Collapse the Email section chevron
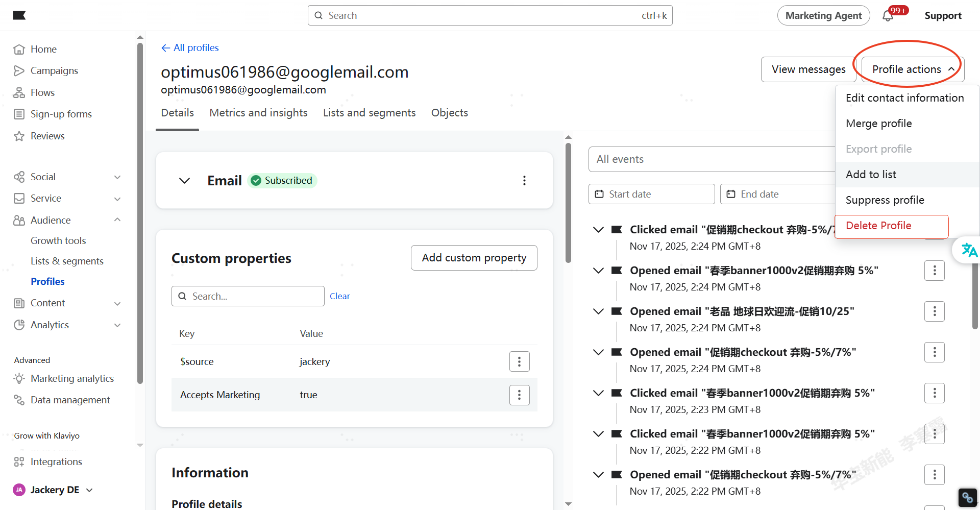The width and height of the screenshot is (980, 510). pos(185,180)
